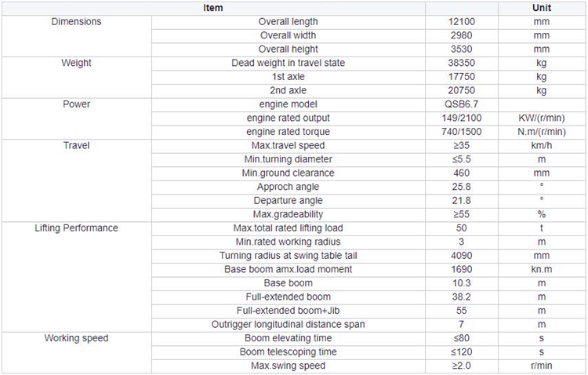Select the Max.total rated lifting load cell

[x=288, y=228]
